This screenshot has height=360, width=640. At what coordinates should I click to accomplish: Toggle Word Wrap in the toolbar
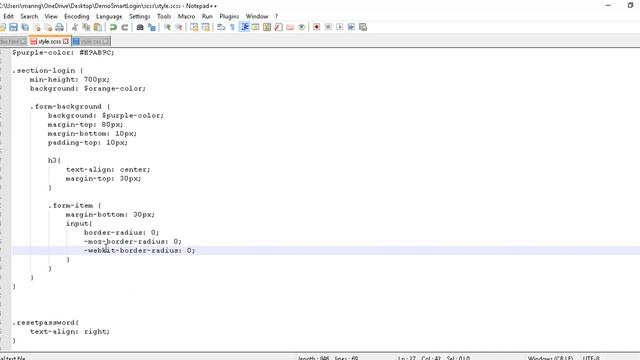click(x=221, y=27)
